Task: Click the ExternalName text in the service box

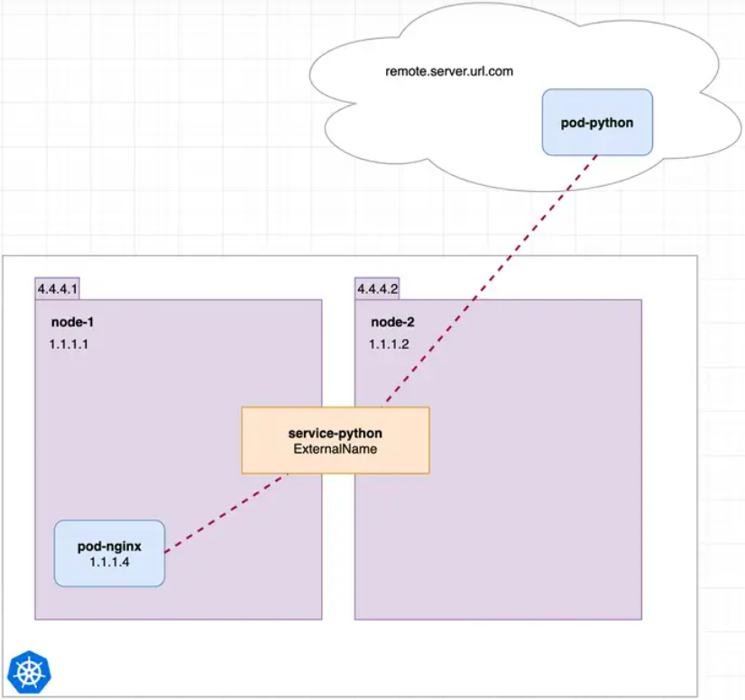Action: (335, 449)
